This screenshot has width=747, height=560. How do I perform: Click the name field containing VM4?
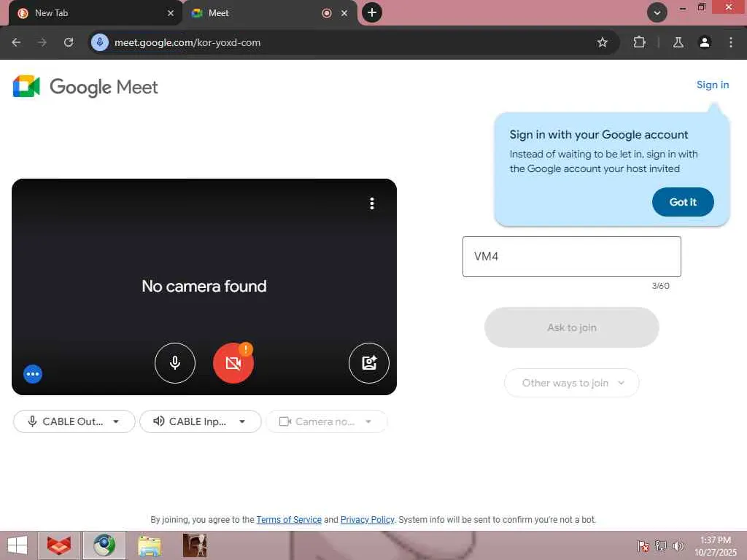tap(572, 257)
